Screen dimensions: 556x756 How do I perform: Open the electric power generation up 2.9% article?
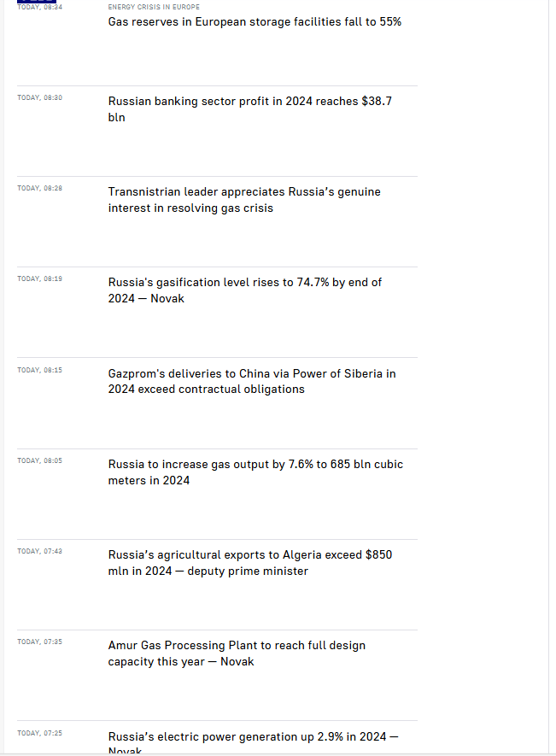point(253,736)
